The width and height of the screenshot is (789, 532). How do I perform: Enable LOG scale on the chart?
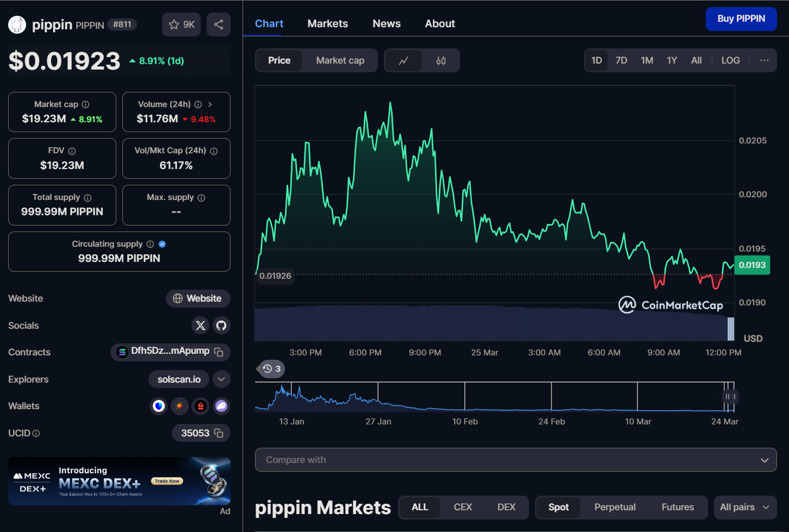pos(730,60)
